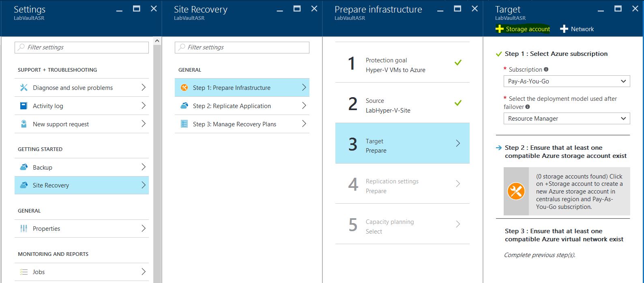Screen dimensions: 644x283
Task: Open the Resource Manager deployment model dropdown
Action: 567,119
